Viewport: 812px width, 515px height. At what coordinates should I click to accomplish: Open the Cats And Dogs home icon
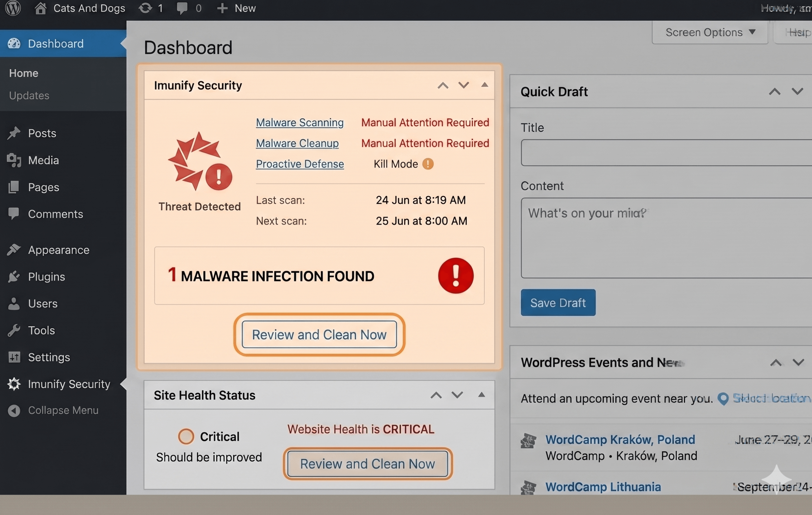pos(41,8)
